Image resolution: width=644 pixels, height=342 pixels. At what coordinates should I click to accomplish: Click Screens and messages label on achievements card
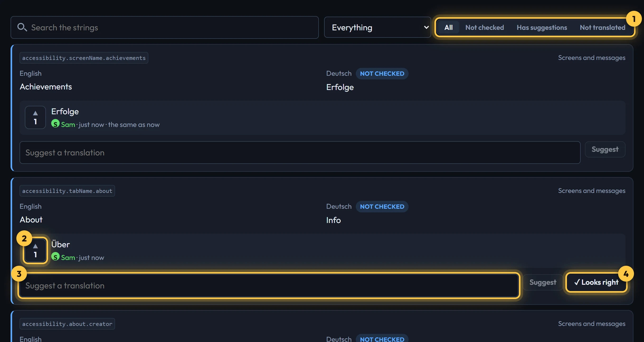591,58
